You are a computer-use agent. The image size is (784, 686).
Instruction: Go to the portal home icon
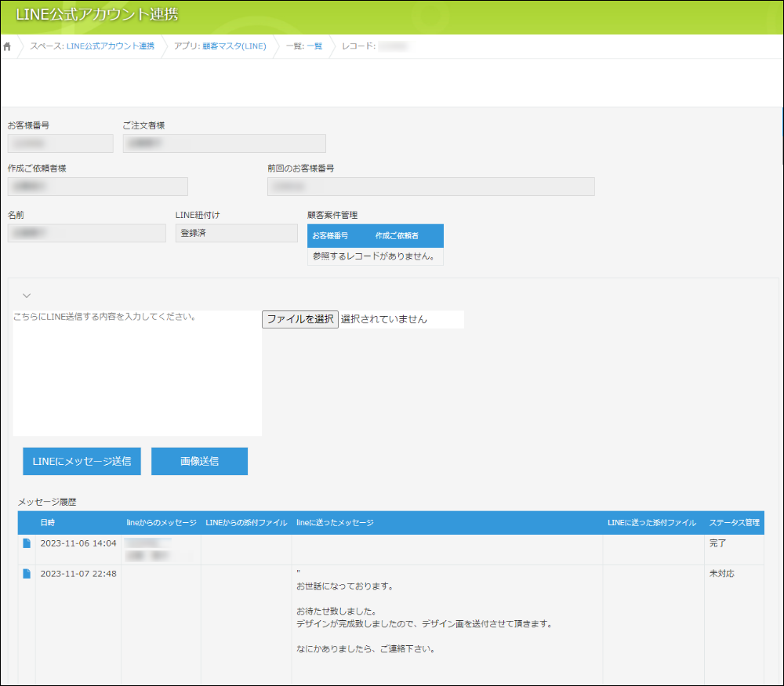[x=7, y=46]
